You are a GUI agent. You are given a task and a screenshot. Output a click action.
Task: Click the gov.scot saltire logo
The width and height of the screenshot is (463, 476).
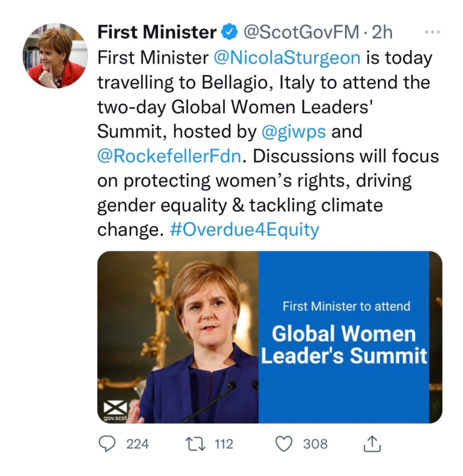(x=115, y=411)
